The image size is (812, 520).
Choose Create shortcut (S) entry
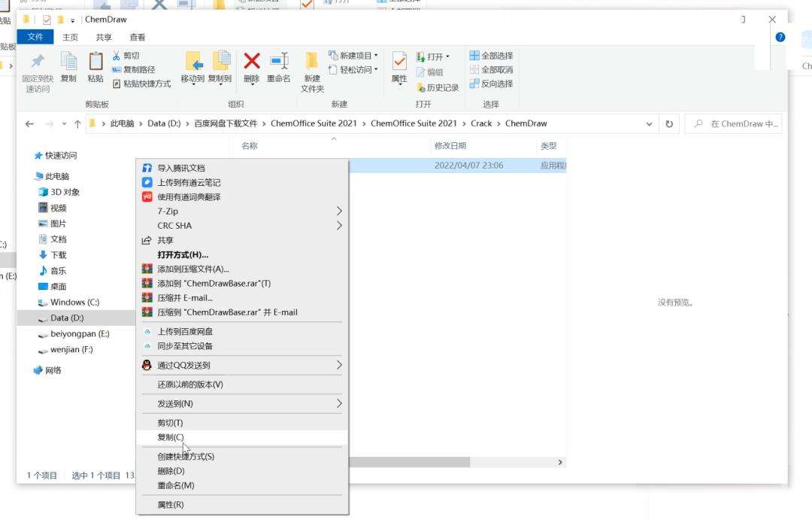point(241,456)
